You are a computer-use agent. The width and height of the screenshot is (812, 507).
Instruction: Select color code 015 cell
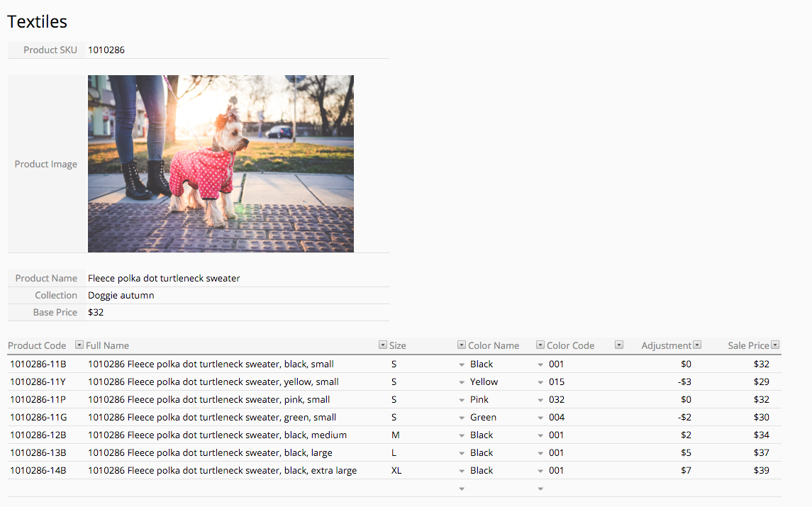tap(557, 381)
